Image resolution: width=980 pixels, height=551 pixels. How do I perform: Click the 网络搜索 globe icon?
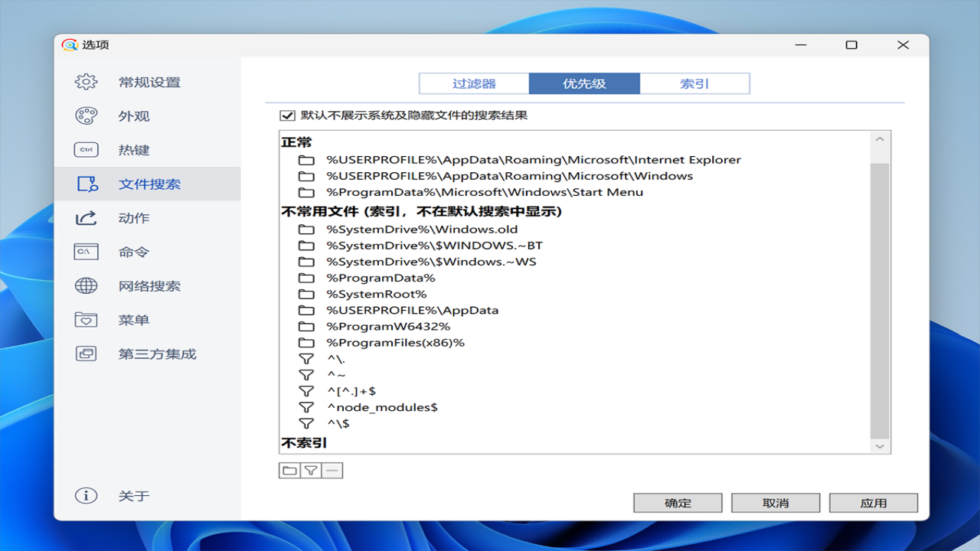tap(86, 285)
